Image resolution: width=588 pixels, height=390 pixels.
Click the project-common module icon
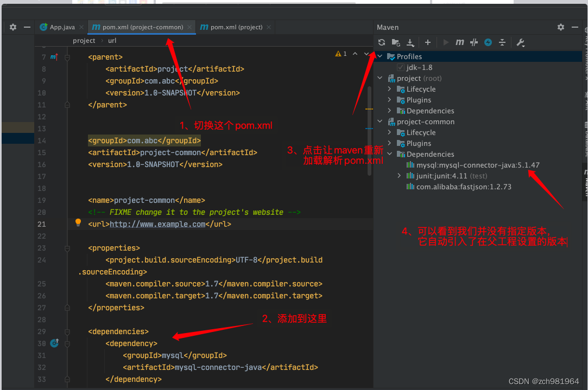click(391, 122)
